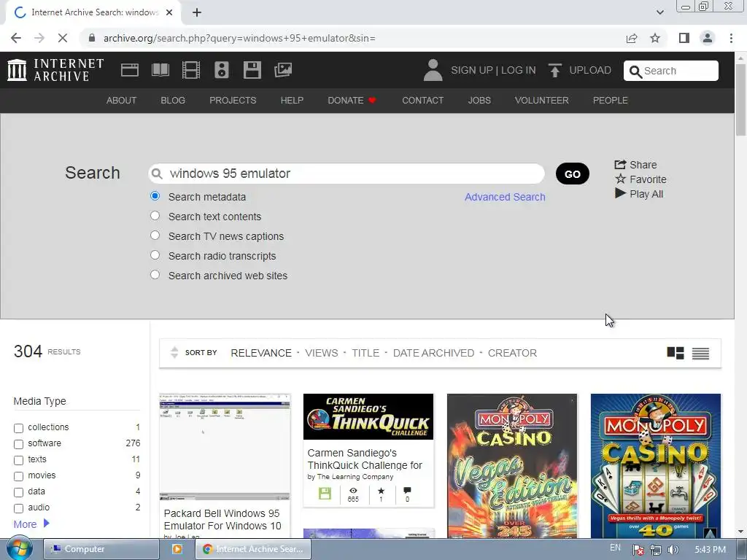Check the movies media type filter
The height and width of the screenshot is (560, 747).
click(18, 476)
